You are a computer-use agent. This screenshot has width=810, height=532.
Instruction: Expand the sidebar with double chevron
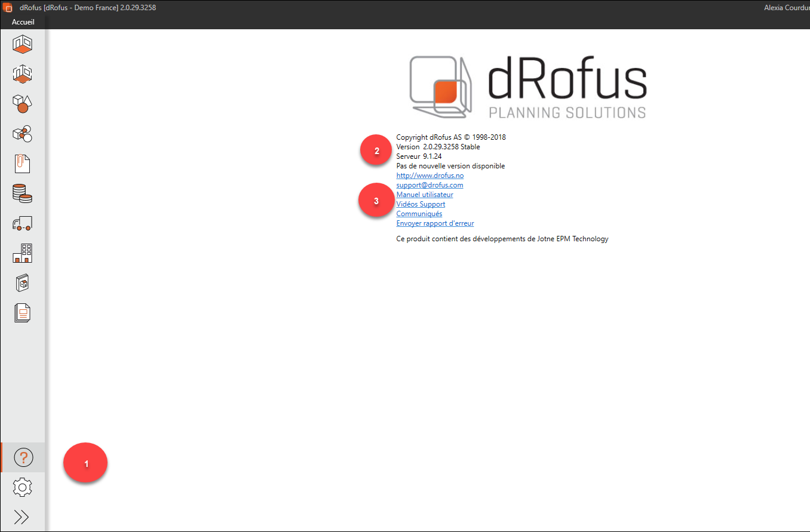[x=22, y=517]
